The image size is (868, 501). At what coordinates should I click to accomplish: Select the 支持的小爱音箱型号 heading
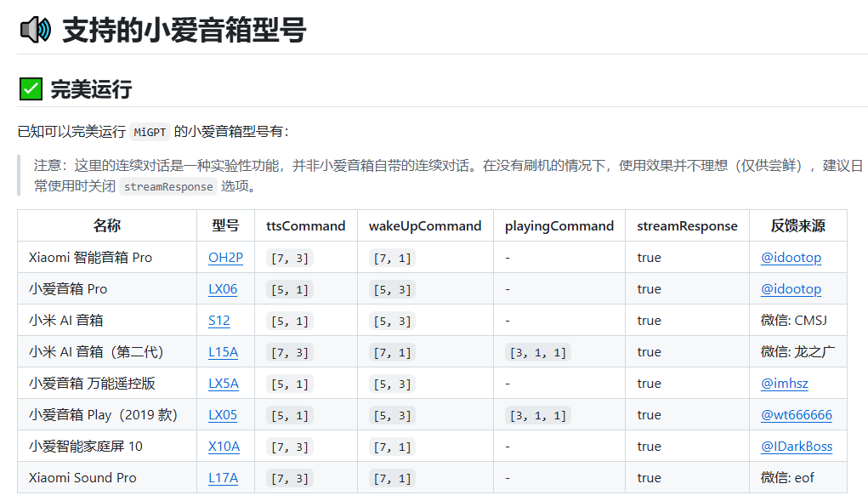coord(184,30)
